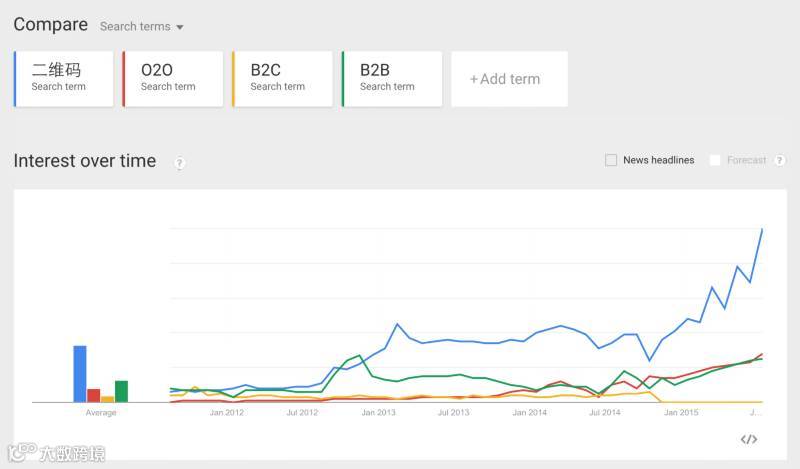Click the blue bar in the Average chart

tap(80, 374)
